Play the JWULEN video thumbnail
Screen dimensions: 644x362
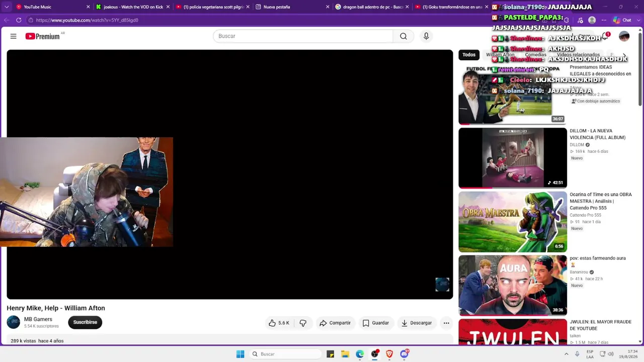(513, 332)
